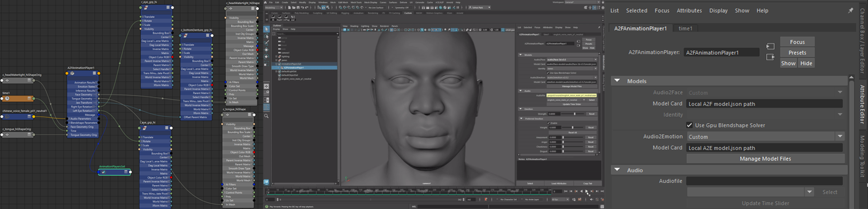This screenshot has height=209, width=868.
Task: Play forward on the Maya timeline
Action: click(x=587, y=191)
